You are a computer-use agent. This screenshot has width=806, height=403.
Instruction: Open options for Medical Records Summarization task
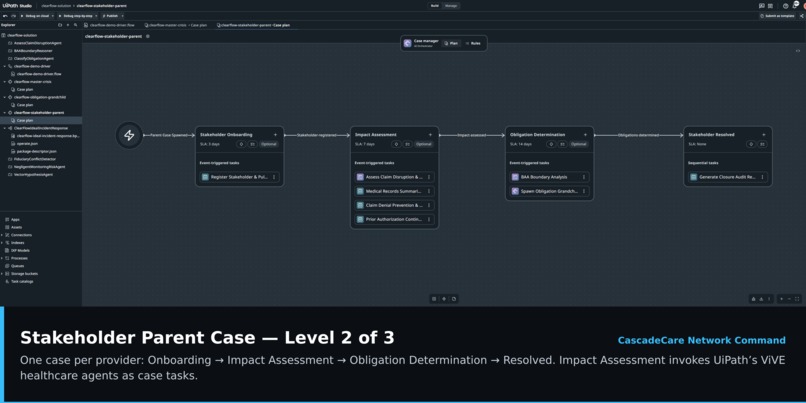[429, 191]
